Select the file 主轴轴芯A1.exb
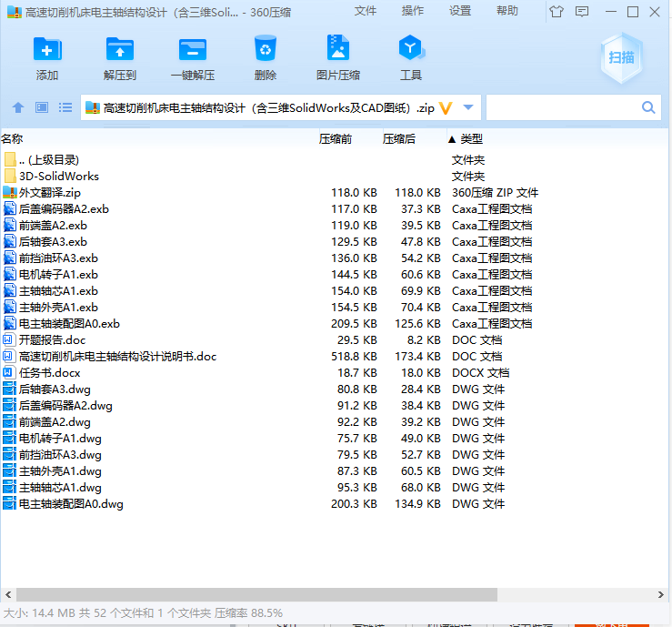Image resolution: width=672 pixels, height=627 pixels. [x=58, y=291]
